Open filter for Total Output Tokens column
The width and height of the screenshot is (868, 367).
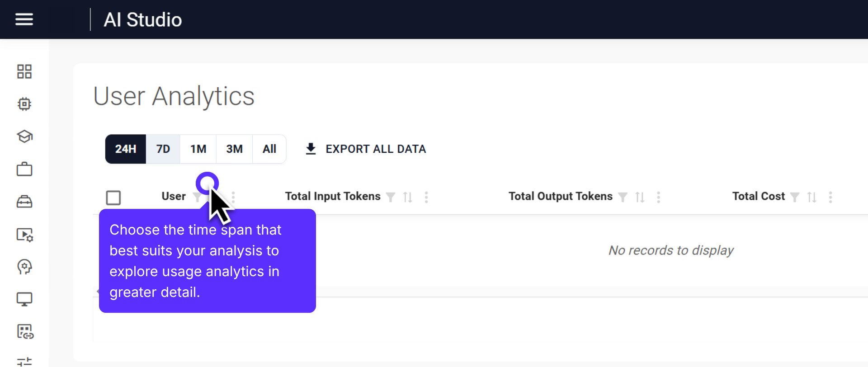[623, 197]
